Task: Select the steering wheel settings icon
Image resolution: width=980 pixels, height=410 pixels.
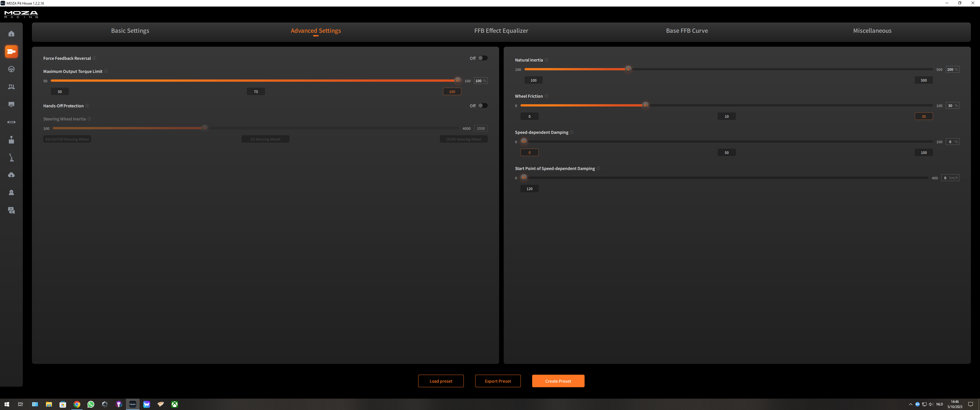Action: tap(11, 69)
